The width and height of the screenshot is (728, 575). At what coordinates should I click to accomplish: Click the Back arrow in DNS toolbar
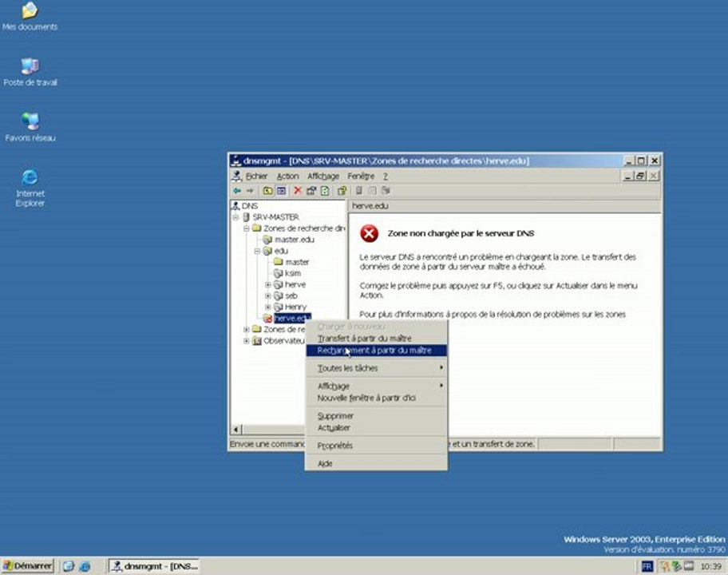point(237,191)
